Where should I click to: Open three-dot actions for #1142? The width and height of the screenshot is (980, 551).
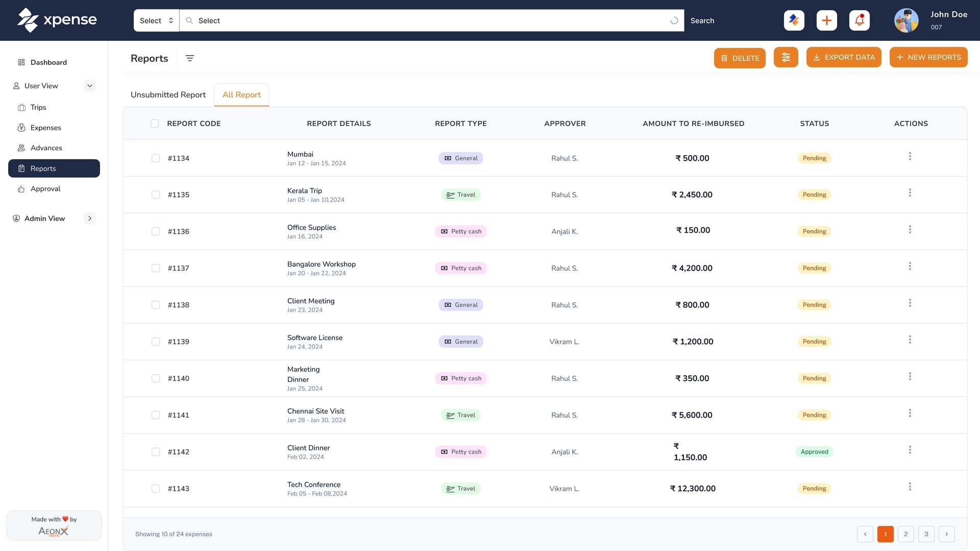click(910, 450)
